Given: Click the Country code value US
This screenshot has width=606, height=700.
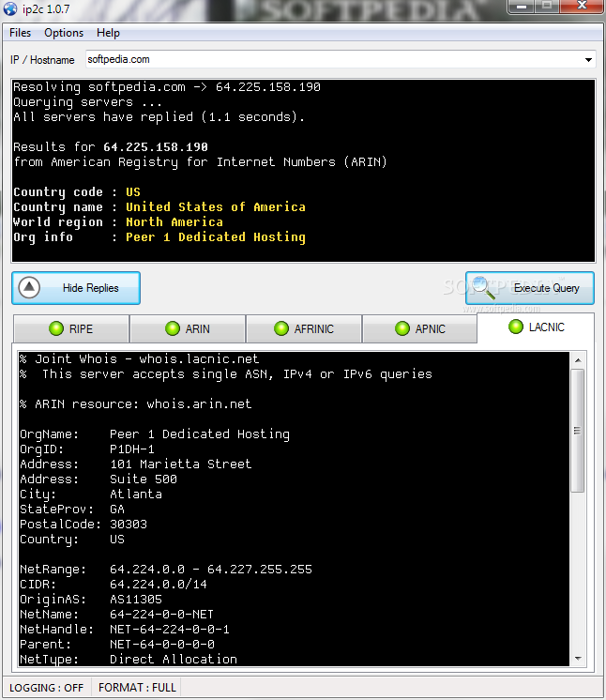Looking at the screenshot, I should click(x=133, y=192).
